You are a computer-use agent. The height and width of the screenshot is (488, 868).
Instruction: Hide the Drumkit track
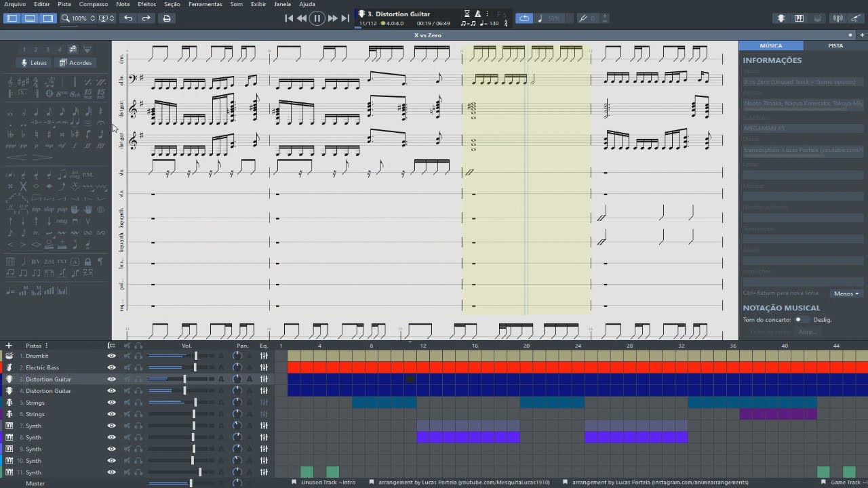click(x=111, y=356)
